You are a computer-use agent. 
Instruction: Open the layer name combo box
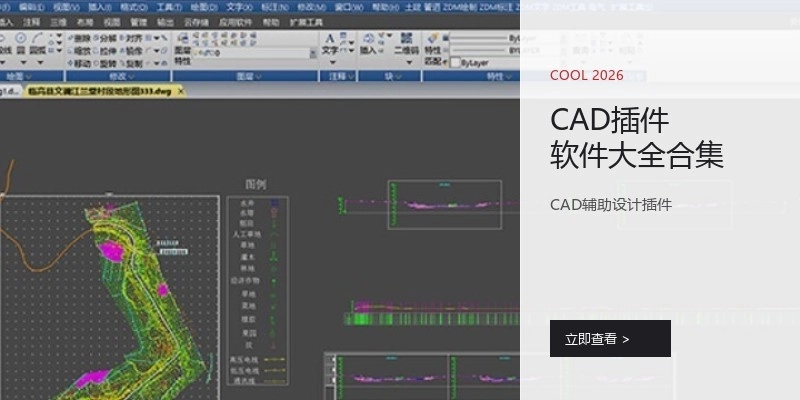click(x=255, y=53)
